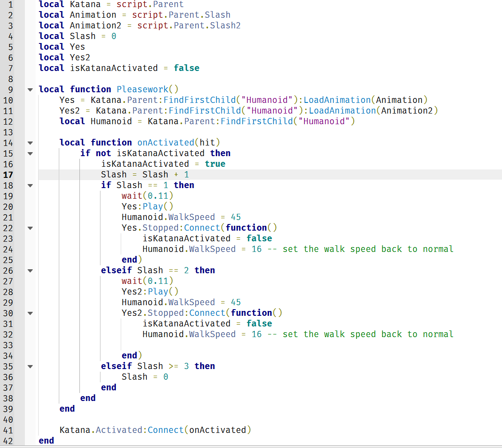The height and width of the screenshot is (448, 502).
Task: Click 'wait(0.11)' on line 19
Action: (147, 196)
